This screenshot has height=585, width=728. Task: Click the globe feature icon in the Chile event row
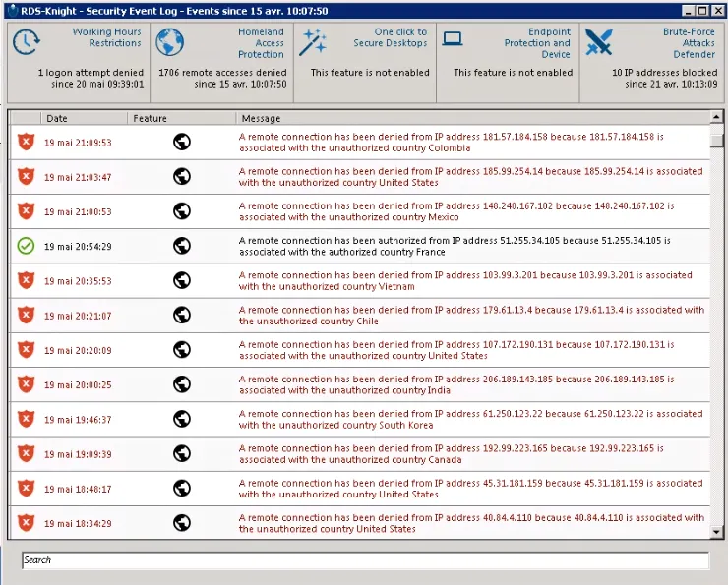tap(182, 315)
